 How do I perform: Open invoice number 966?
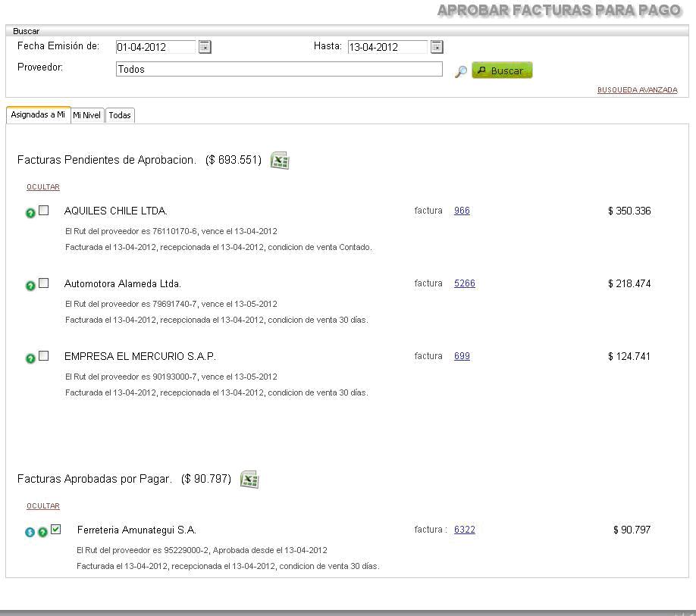point(462,211)
